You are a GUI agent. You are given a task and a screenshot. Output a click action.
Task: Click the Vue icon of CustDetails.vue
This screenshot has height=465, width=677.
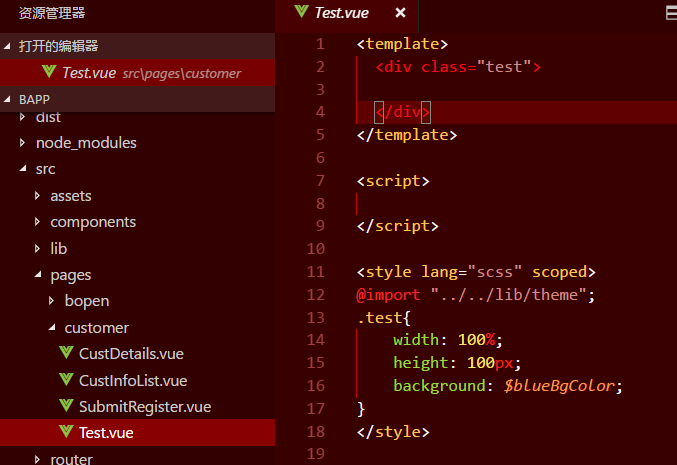[x=66, y=353]
